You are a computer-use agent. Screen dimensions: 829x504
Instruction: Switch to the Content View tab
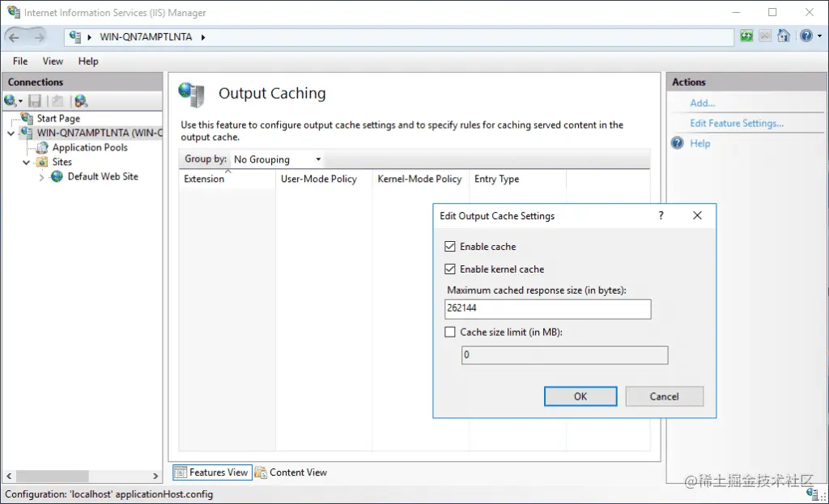click(x=291, y=472)
